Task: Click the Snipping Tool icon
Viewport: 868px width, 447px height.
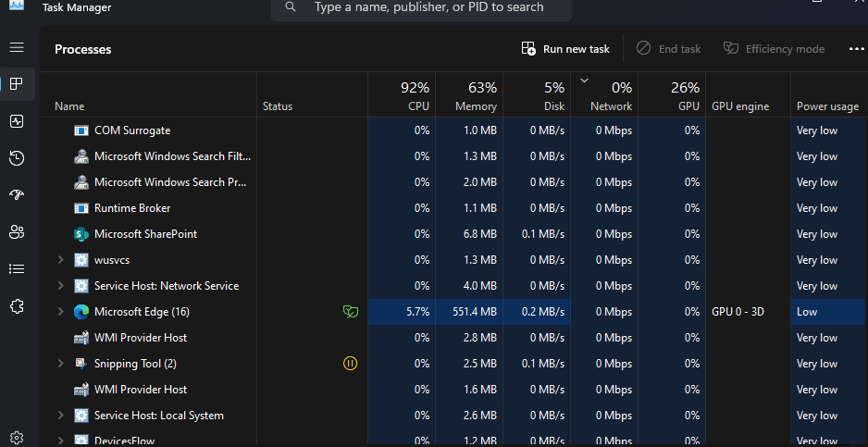Action: pyautogui.click(x=81, y=364)
